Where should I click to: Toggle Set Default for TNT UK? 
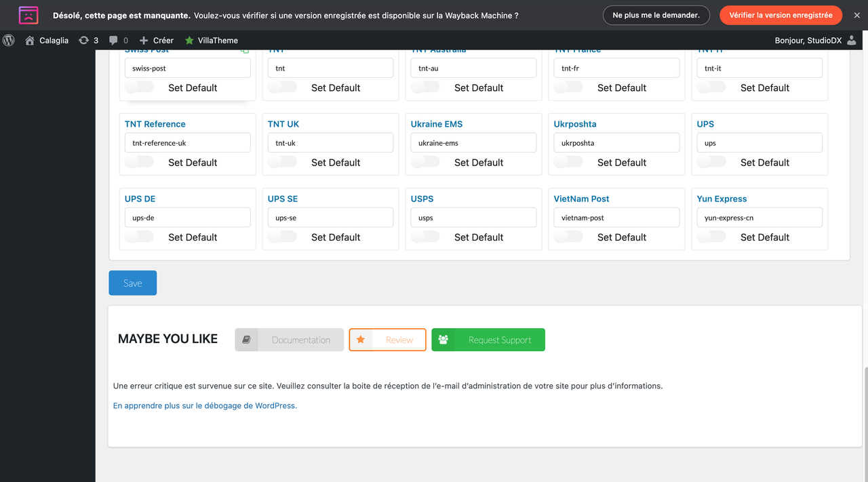click(x=282, y=161)
